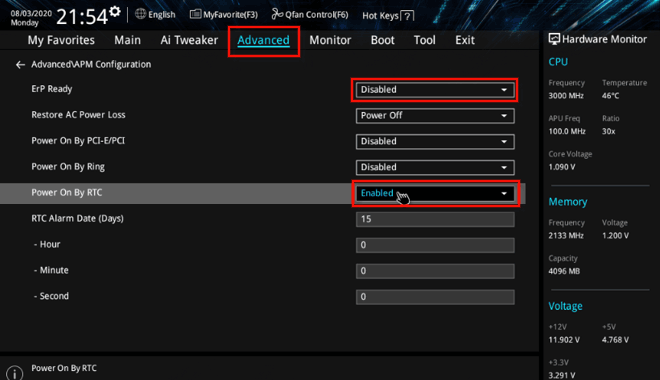Viewport: 660px width, 380px height.
Task: Open Restore AC Power Loss dropdown
Action: pos(435,116)
